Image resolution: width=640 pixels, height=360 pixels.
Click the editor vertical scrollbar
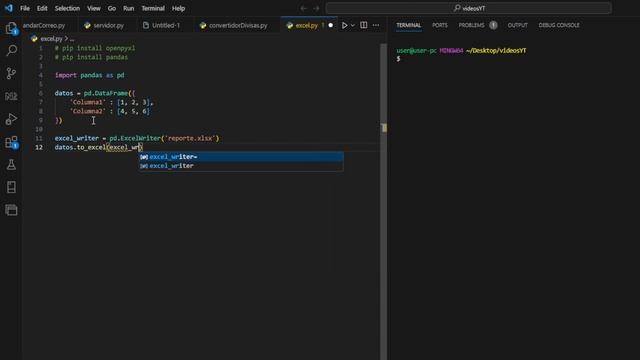pos(384,202)
